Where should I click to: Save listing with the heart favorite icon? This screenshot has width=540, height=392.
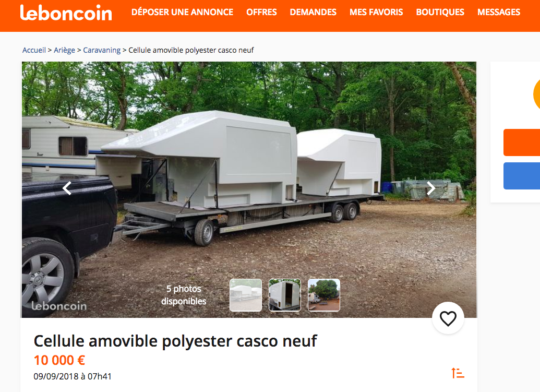pyautogui.click(x=448, y=318)
